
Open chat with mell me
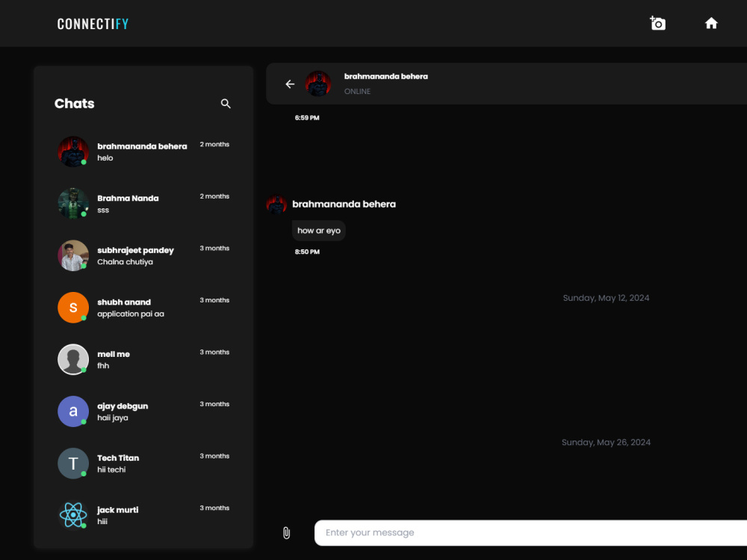143,359
